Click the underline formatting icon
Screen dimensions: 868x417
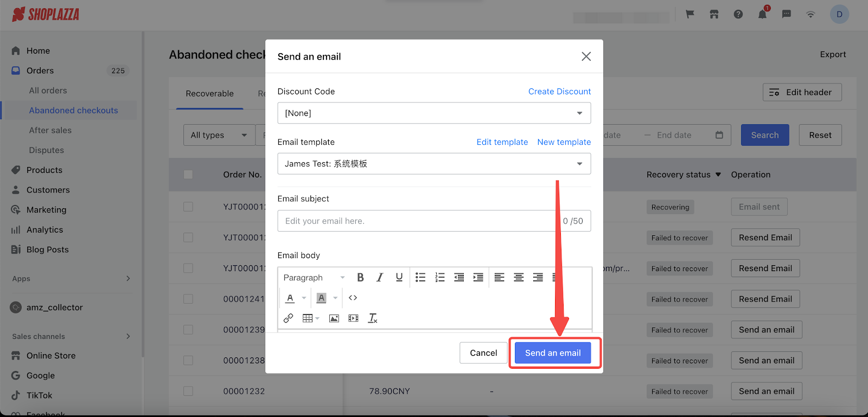pyautogui.click(x=399, y=278)
